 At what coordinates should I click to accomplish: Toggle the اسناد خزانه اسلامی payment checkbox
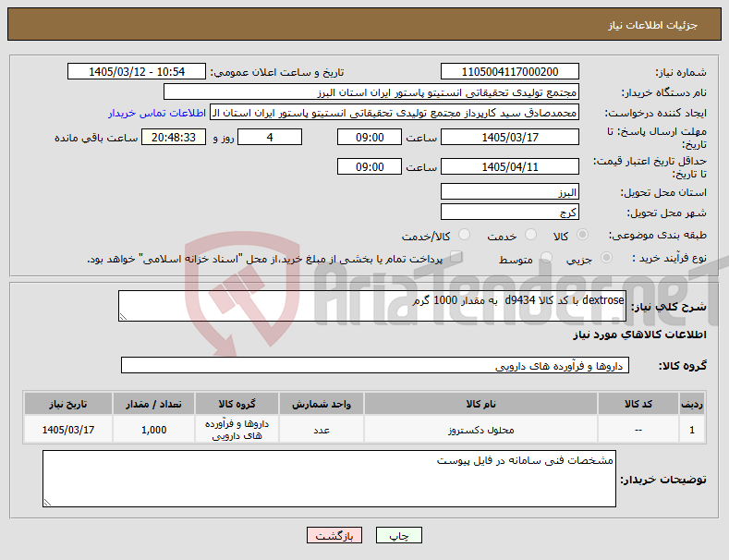click(456, 257)
